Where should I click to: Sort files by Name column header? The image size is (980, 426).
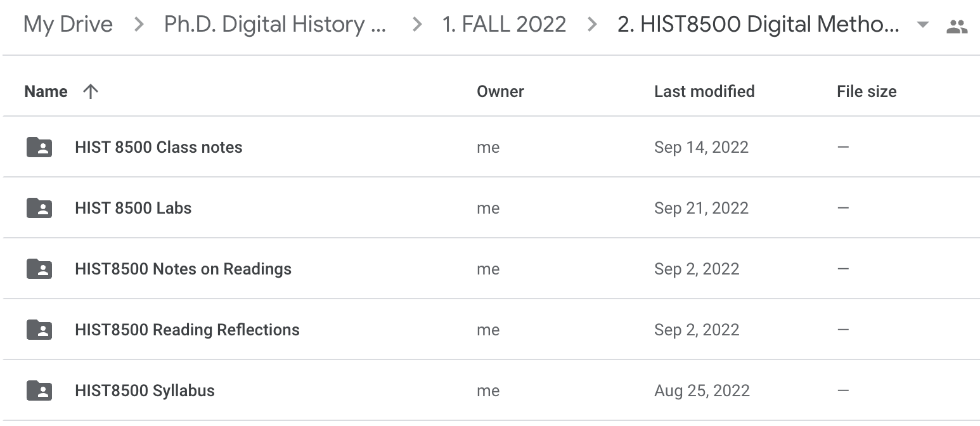click(46, 91)
